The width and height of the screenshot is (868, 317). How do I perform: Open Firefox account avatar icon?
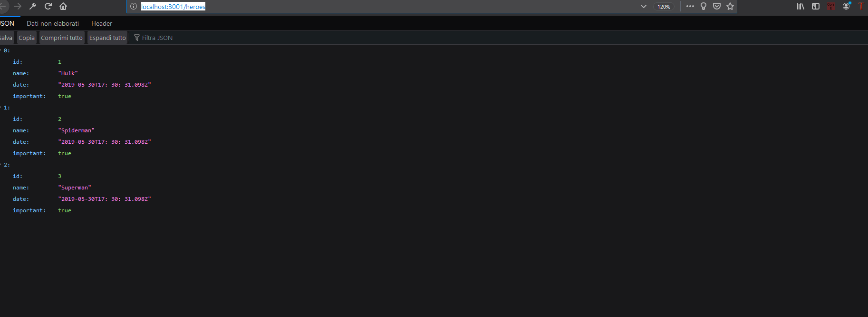tap(846, 6)
